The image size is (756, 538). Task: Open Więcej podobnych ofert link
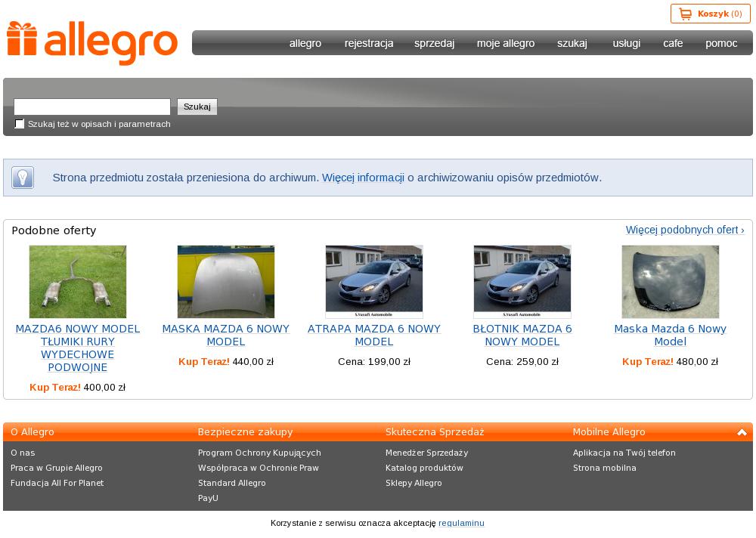[685, 230]
